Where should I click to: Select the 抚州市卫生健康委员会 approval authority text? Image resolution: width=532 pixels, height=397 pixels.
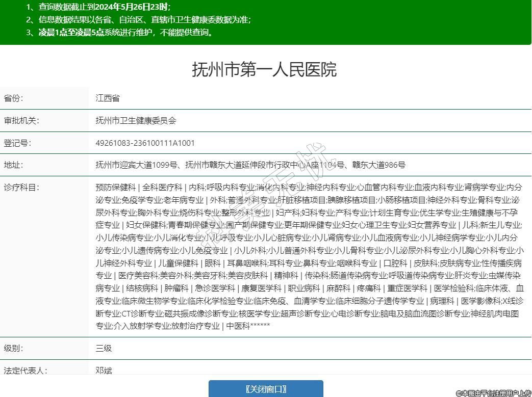pos(136,121)
